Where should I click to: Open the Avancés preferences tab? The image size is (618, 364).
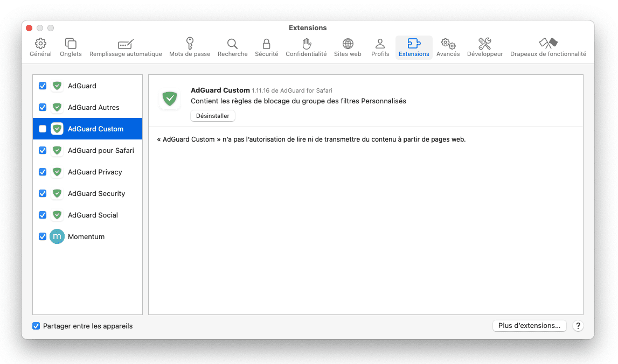[x=448, y=48]
